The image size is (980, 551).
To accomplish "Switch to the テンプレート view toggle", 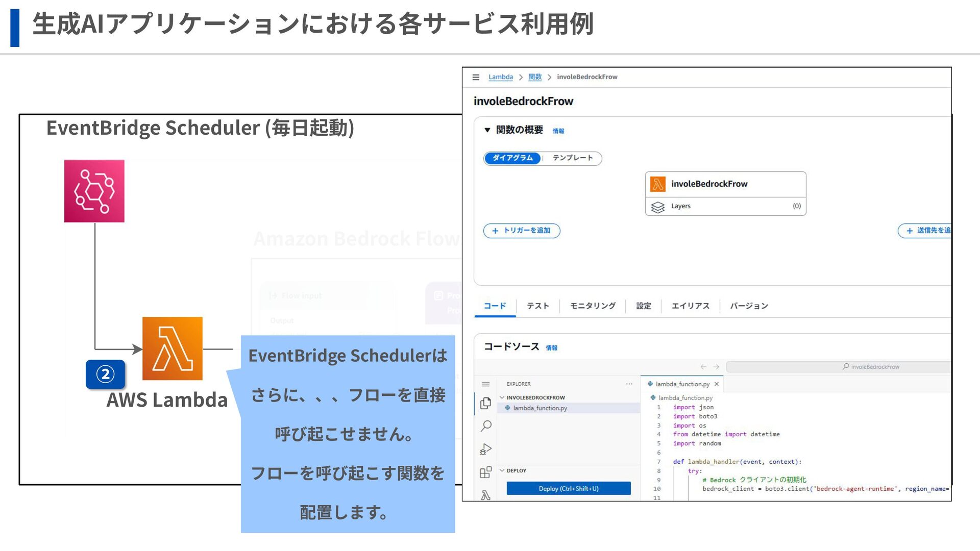I will click(573, 158).
